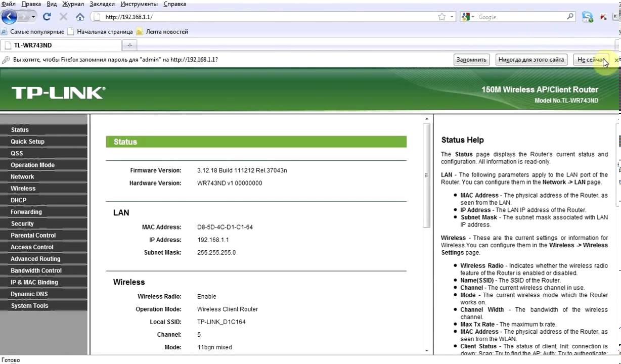Click the greyed Forward arrow button
The height and width of the screenshot is (364, 621).
tap(24, 17)
